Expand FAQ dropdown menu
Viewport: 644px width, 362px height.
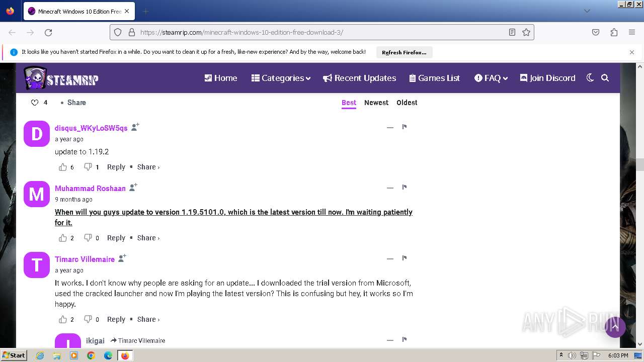coord(491,78)
